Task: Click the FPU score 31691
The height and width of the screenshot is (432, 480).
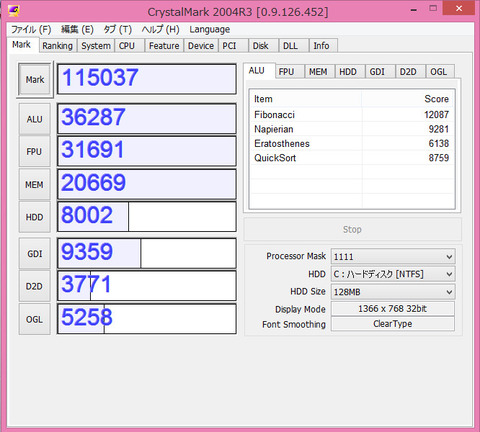Action: pos(147,151)
